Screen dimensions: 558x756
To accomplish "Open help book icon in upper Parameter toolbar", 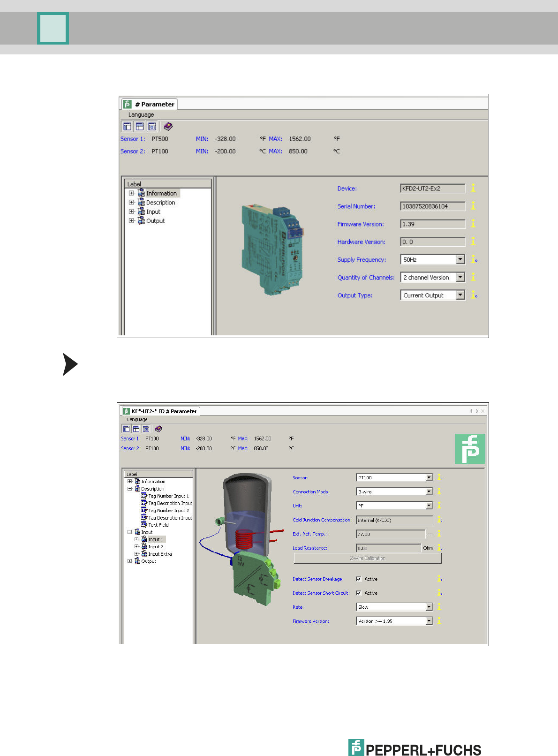I will [168, 126].
